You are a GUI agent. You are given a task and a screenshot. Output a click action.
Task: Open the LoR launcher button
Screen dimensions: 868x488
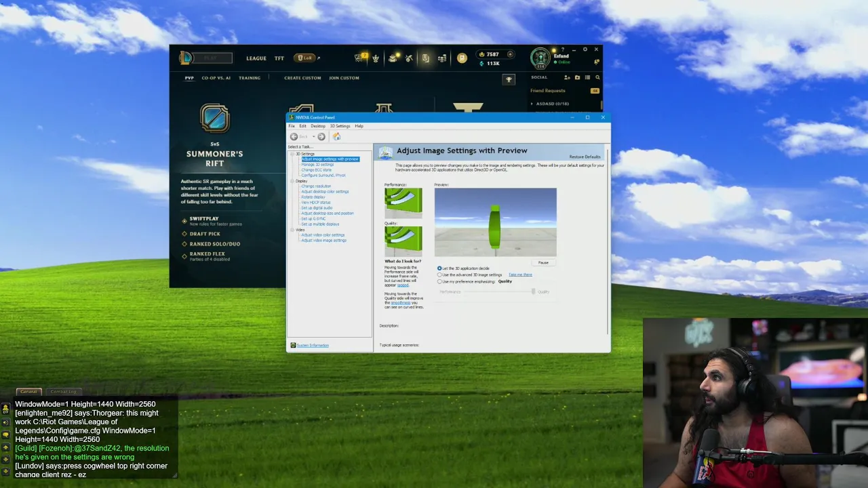tap(305, 58)
